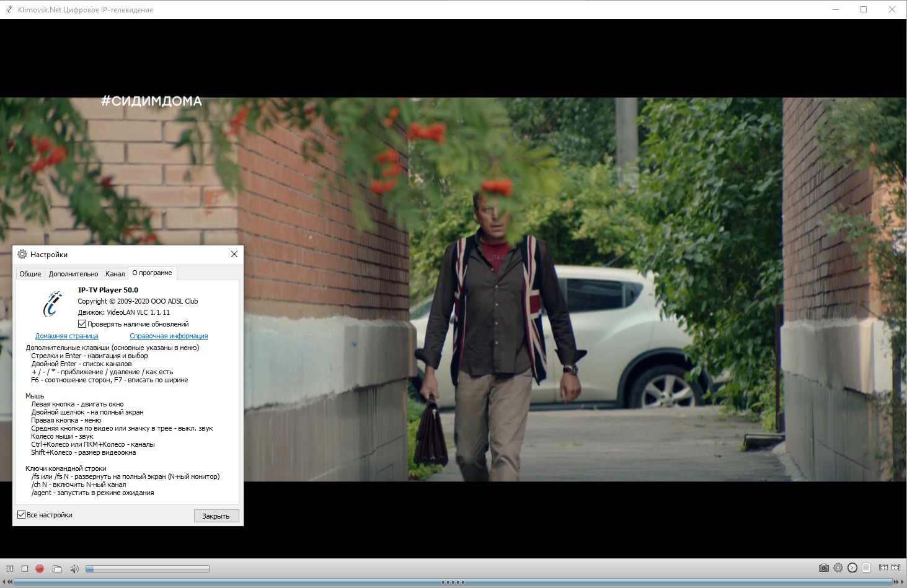Click the Двойной щелчок - на полный экран line
Screen dimensions: 907x588
(x=87, y=412)
